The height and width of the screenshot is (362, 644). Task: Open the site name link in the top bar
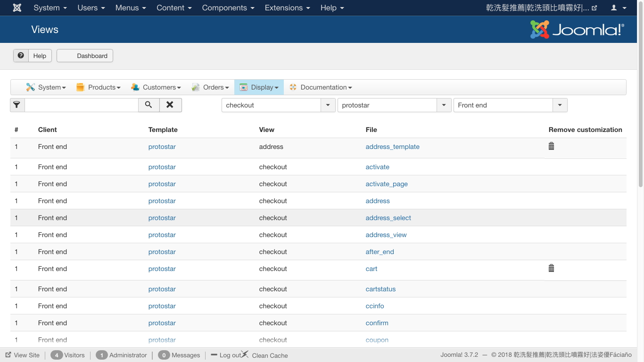click(541, 8)
